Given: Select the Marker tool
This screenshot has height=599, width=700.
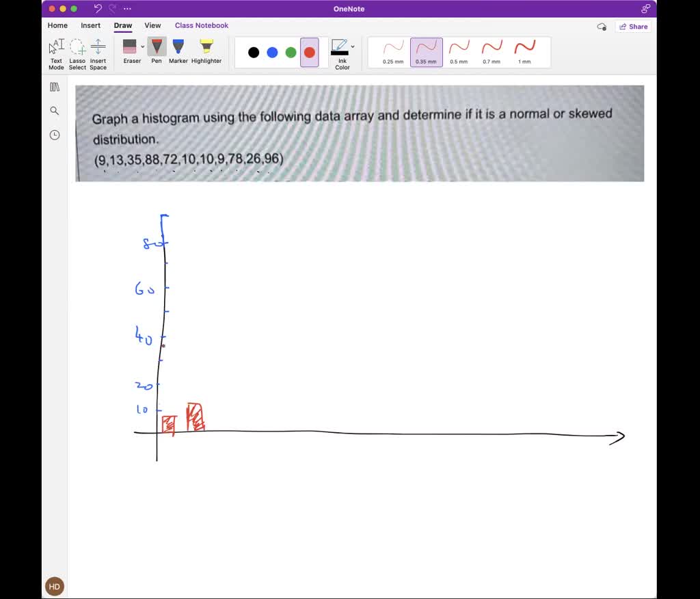Looking at the screenshot, I should tap(178, 51).
